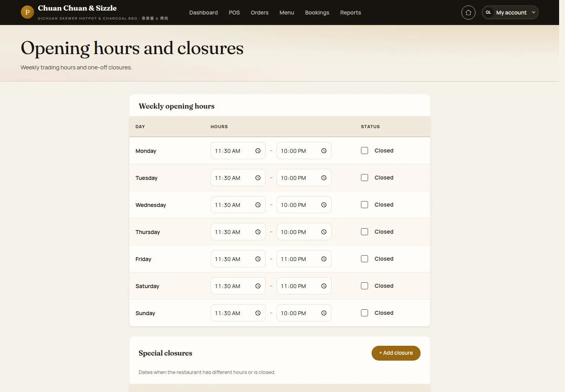This screenshot has width=565, height=392.
Task: Open Monday closing time clock picker
Action: click(324, 151)
